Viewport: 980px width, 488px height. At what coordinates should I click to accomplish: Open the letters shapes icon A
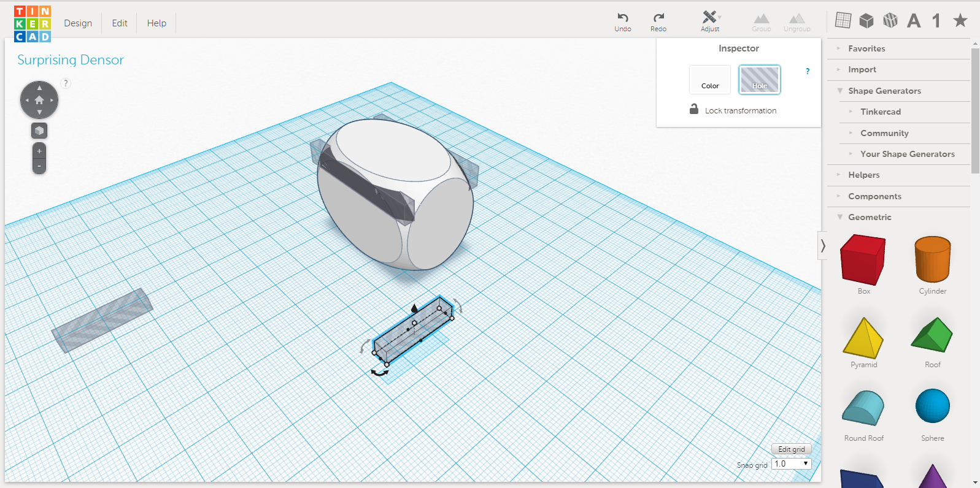[x=914, y=21]
